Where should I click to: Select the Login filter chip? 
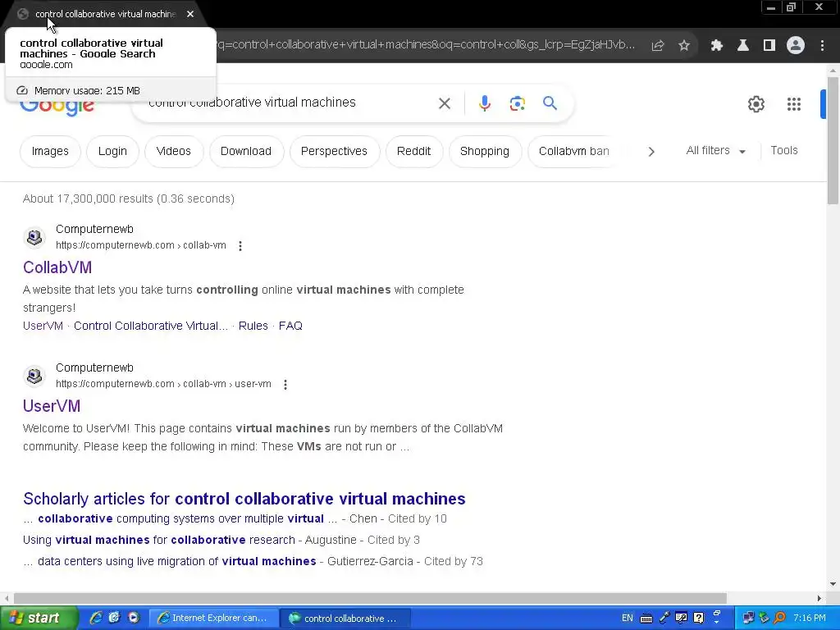point(112,152)
